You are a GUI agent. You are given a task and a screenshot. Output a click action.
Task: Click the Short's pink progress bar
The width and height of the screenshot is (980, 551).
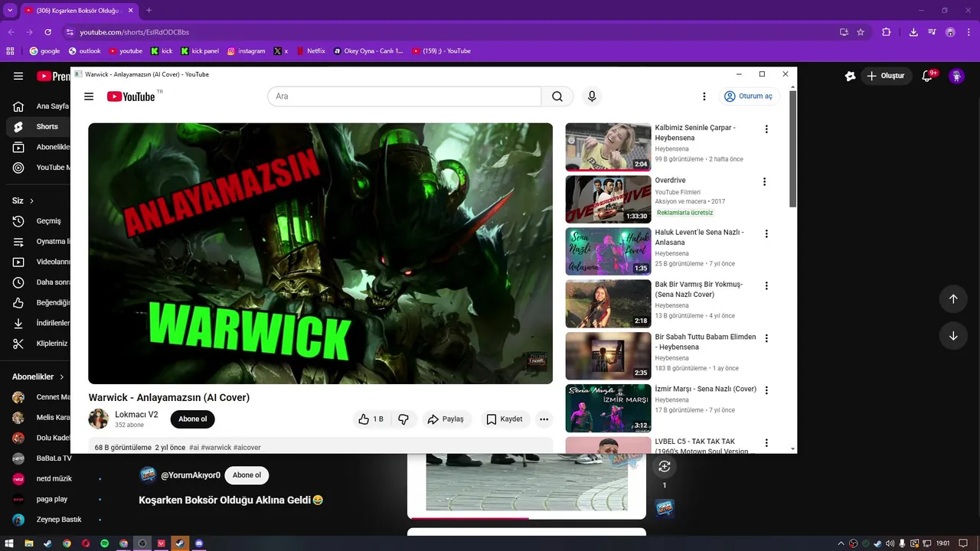click(x=469, y=518)
